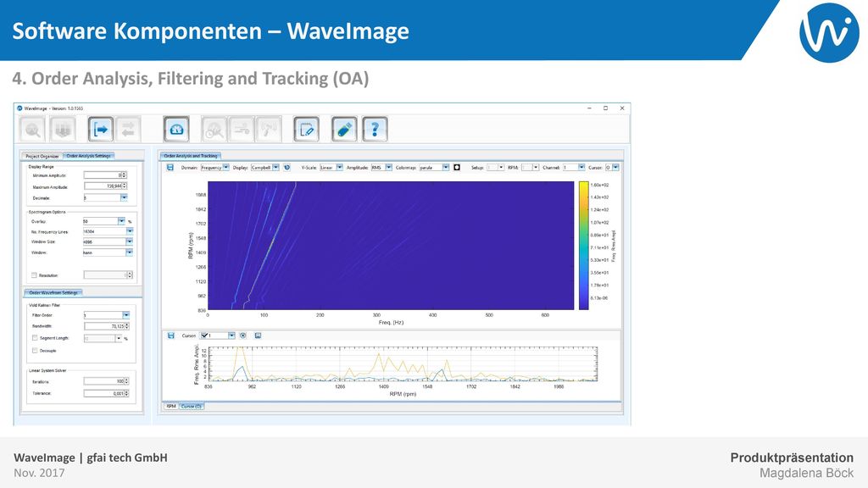Select the Order Analysis and Tracking tab
Image resolution: width=868 pixels, height=488 pixels.
pyautogui.click(x=191, y=156)
